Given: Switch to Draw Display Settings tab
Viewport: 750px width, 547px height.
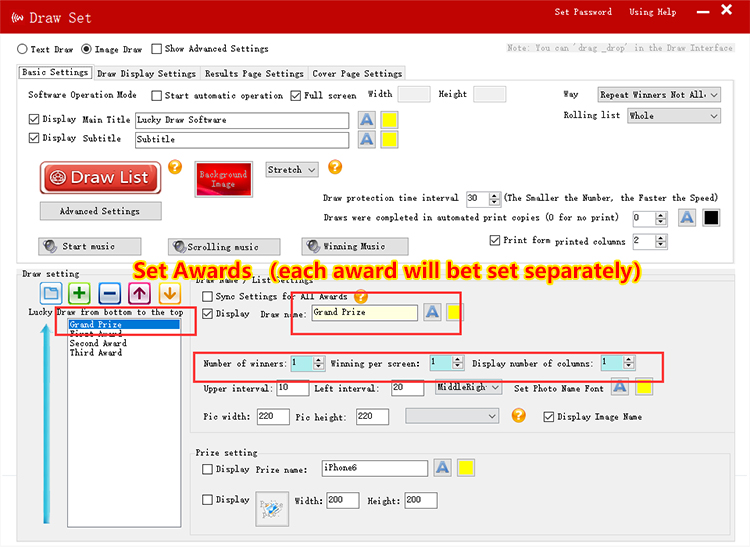Looking at the screenshot, I should click(x=146, y=73).
